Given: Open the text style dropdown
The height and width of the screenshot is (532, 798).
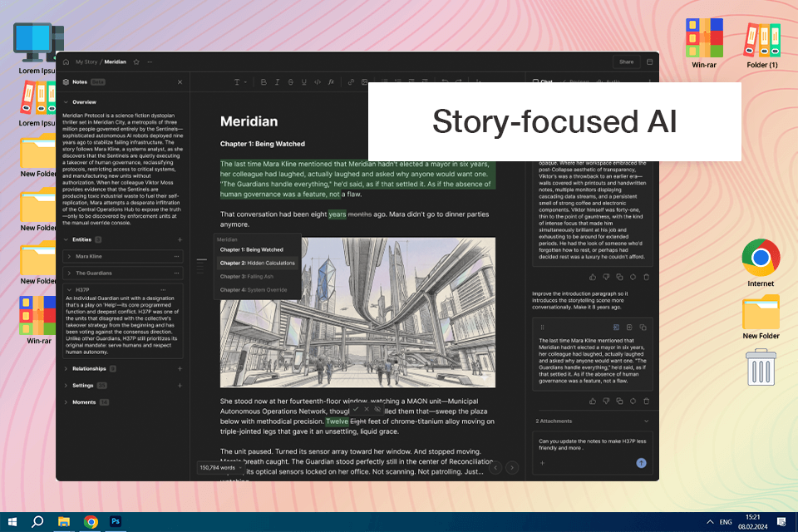Looking at the screenshot, I should (x=239, y=82).
